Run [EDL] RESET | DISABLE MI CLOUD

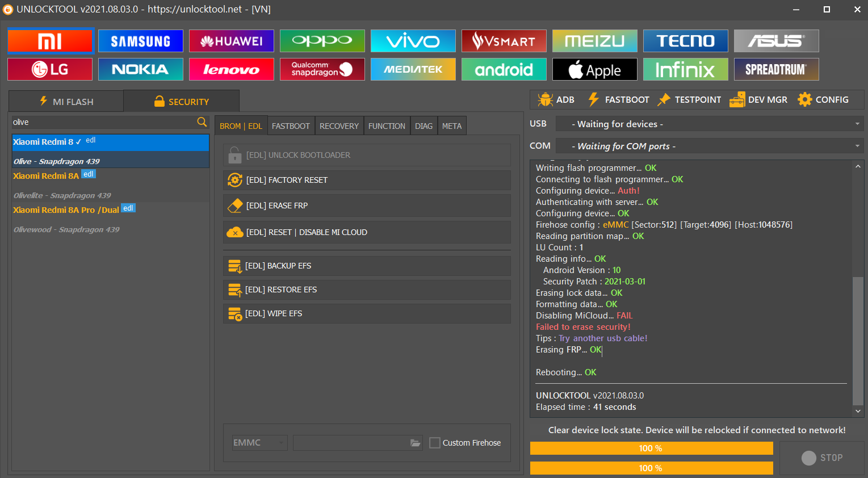point(367,232)
